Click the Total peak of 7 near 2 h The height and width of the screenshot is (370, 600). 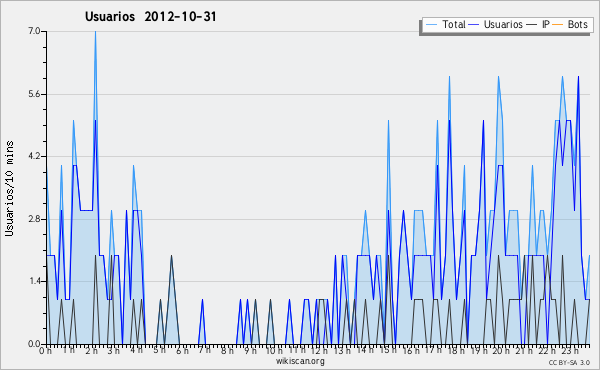[95, 32]
